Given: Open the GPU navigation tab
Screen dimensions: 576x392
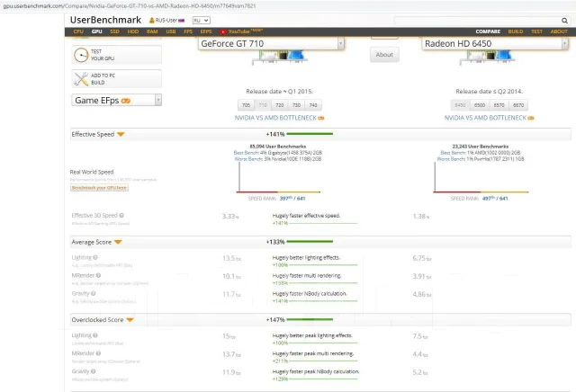Looking at the screenshot, I should click(x=96, y=32).
